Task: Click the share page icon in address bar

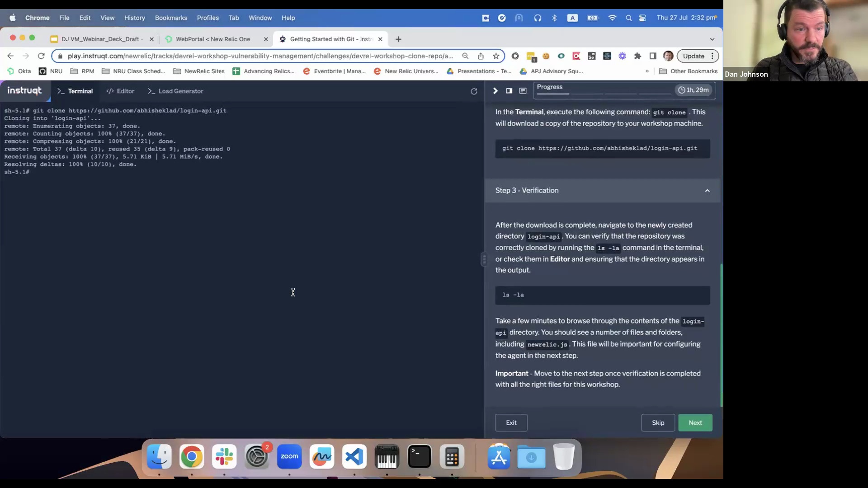Action: (x=481, y=56)
